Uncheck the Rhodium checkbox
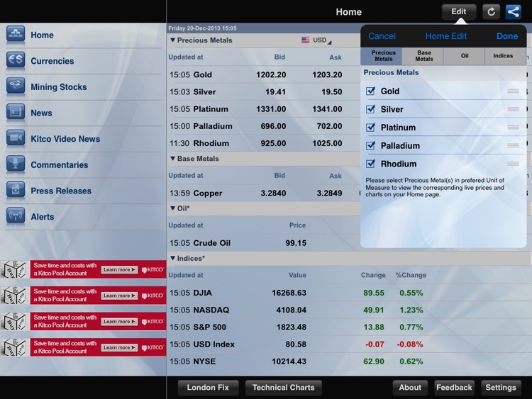Viewport: 532px width, 399px height. [370, 164]
